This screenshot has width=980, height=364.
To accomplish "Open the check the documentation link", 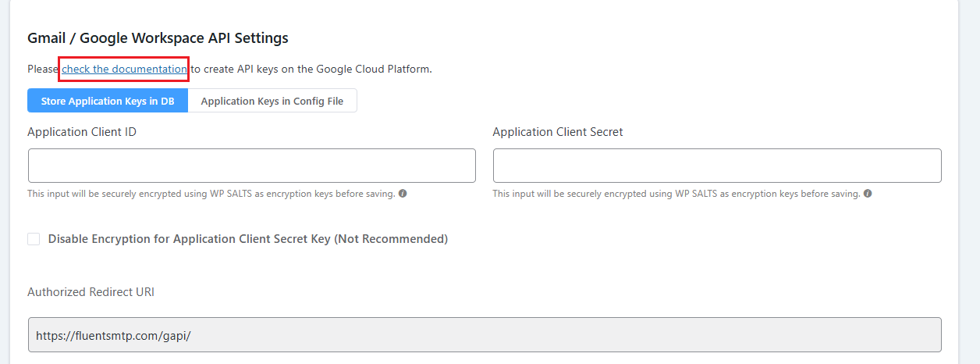I will 124,69.
